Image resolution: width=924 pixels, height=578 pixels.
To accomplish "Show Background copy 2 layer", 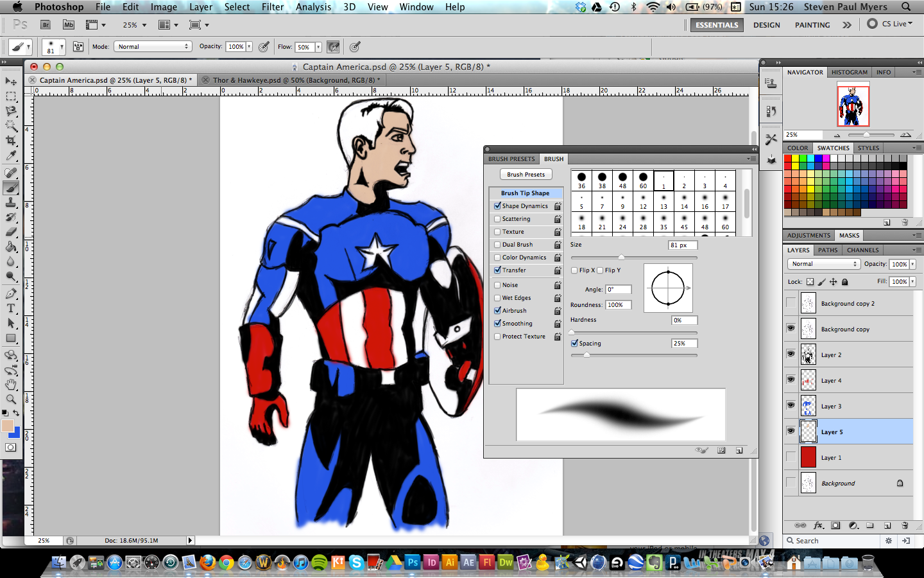I will (x=791, y=303).
